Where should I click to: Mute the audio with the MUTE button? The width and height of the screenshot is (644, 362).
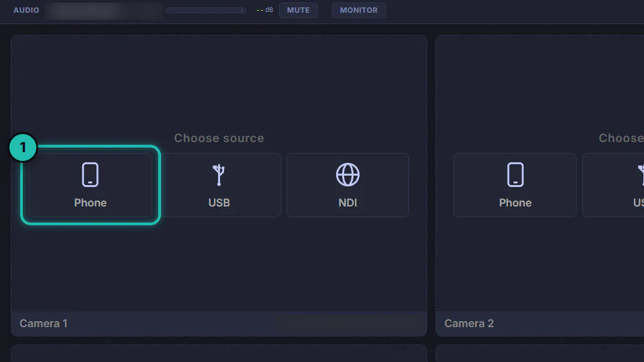coord(299,10)
